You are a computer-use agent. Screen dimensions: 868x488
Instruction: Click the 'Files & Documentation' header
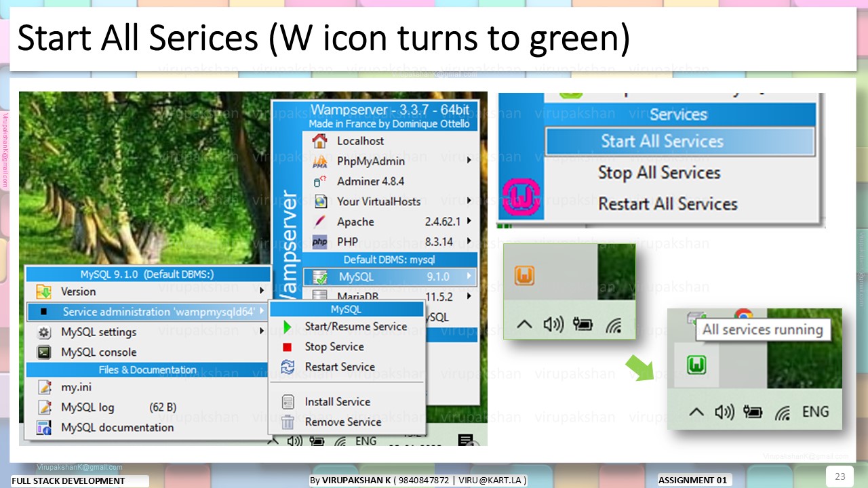(148, 370)
